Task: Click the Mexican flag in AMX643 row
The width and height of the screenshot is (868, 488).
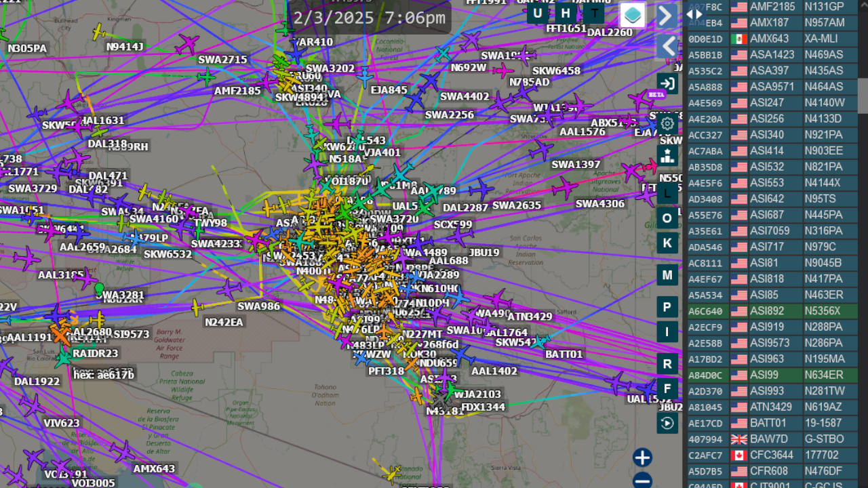Action: (x=738, y=39)
